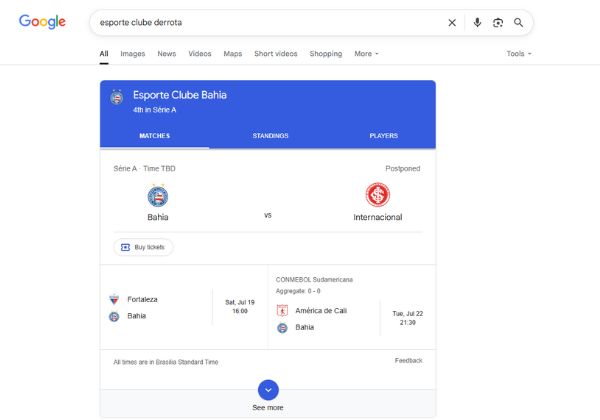Open the Players tab

pos(382,135)
